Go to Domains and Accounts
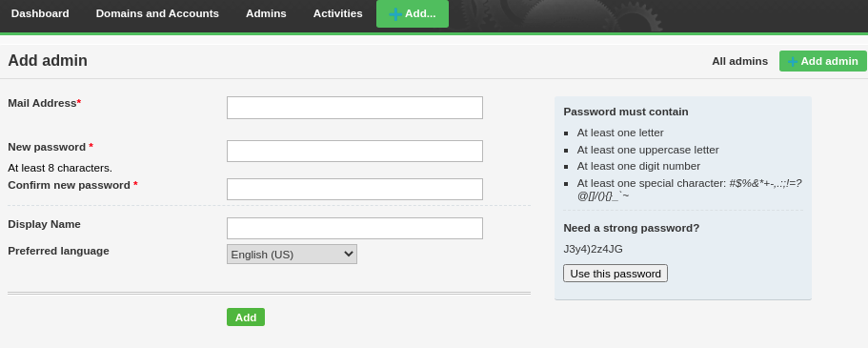Screen dimensions: 868x348 (157, 14)
